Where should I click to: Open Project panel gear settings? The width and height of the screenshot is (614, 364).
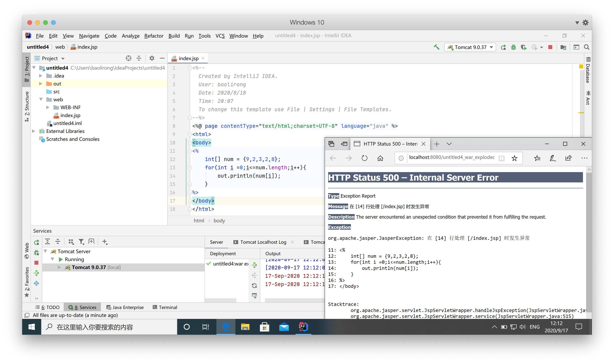152,58
